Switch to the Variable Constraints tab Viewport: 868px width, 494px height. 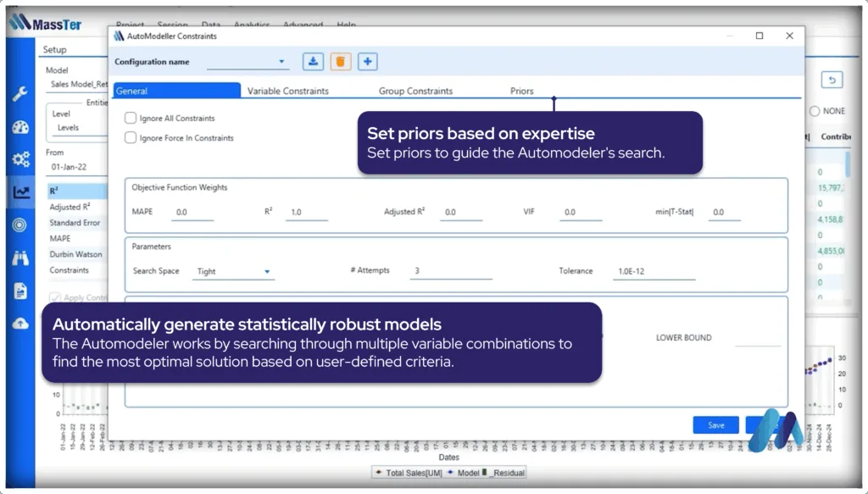pos(287,91)
